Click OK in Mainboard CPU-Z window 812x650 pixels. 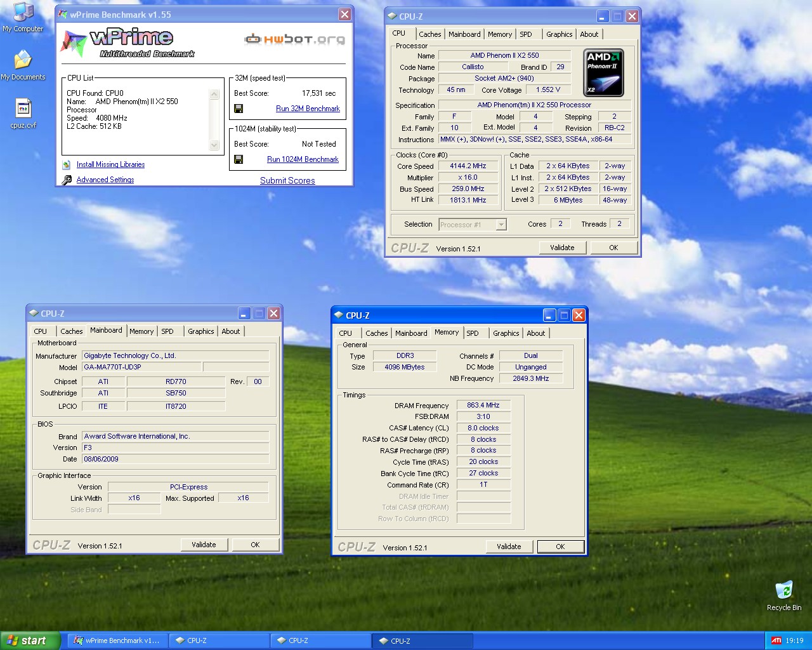pyautogui.click(x=255, y=545)
